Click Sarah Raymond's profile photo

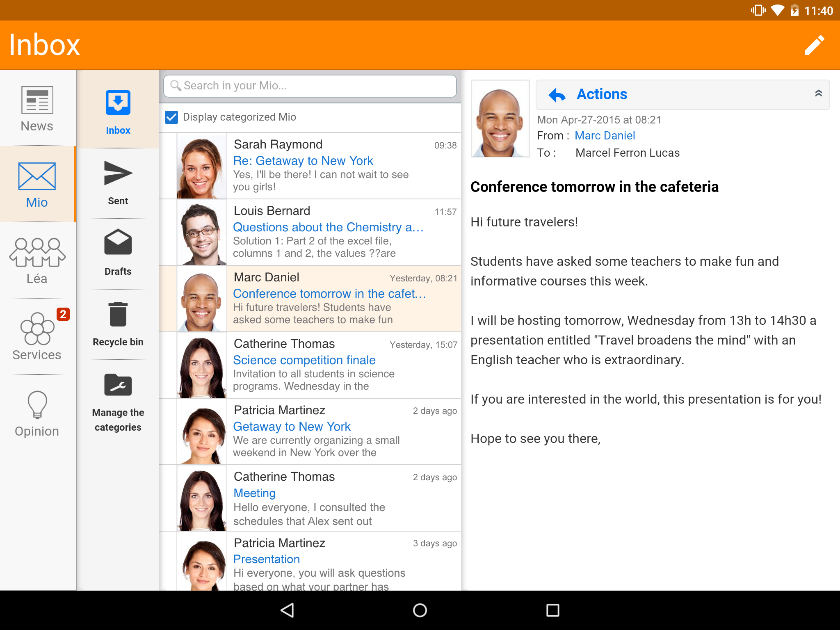201,166
